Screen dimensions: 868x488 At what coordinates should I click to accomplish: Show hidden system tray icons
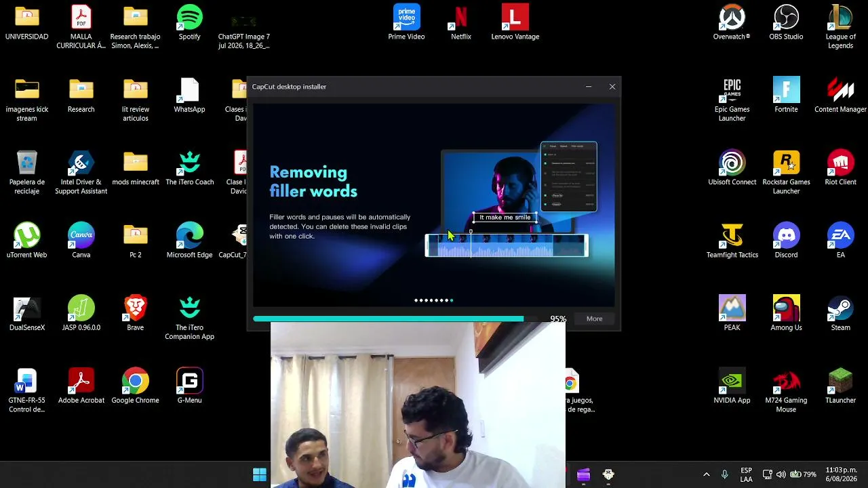(707, 474)
